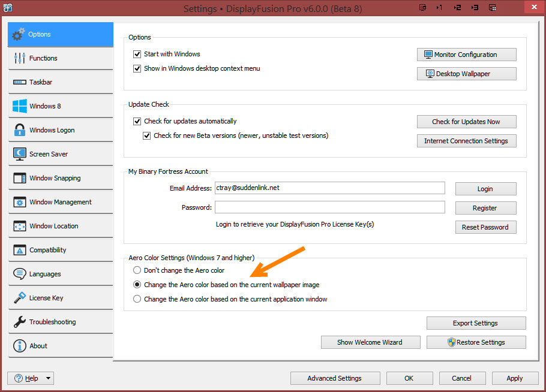The width and height of the screenshot is (546, 392).
Task: Select Don't change the Aero color
Action: click(137, 270)
